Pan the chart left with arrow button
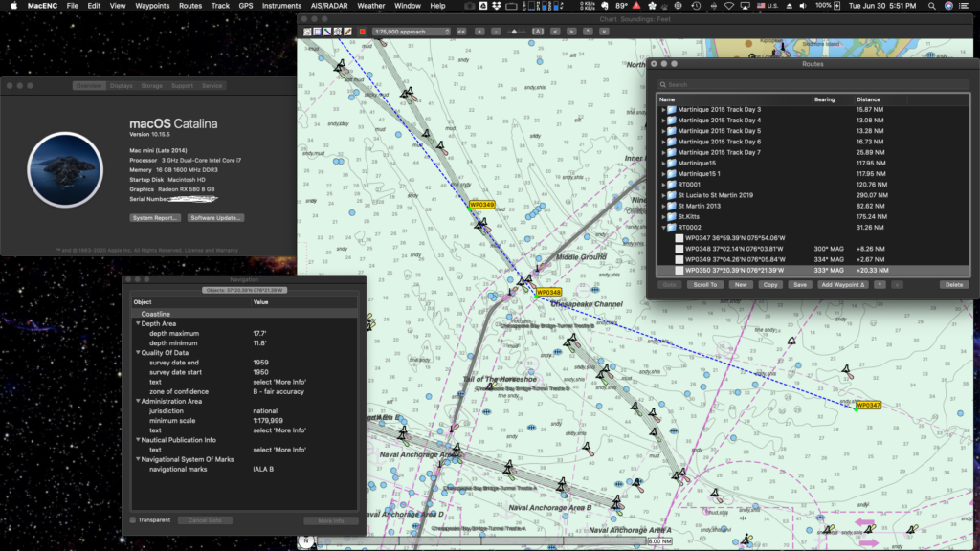Screen dimensions: 980x551 pos(555,32)
